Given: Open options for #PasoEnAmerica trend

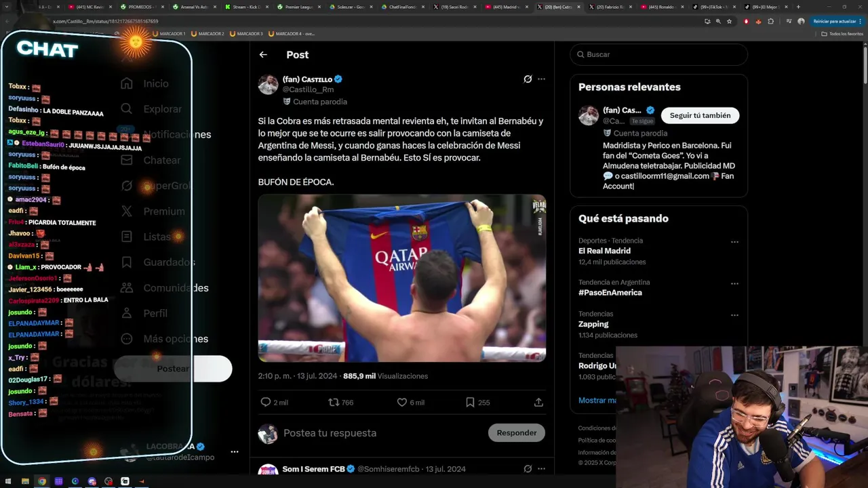Looking at the screenshot, I should click(734, 283).
